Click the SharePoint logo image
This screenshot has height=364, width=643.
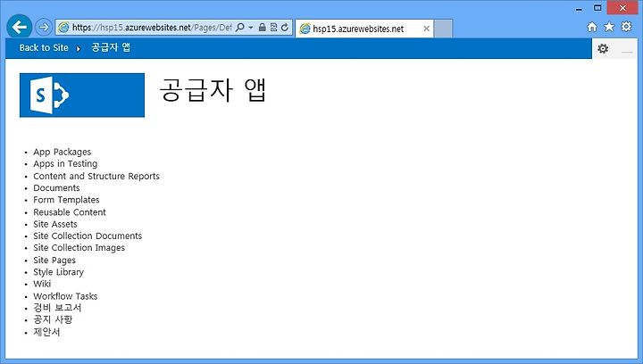(x=82, y=95)
